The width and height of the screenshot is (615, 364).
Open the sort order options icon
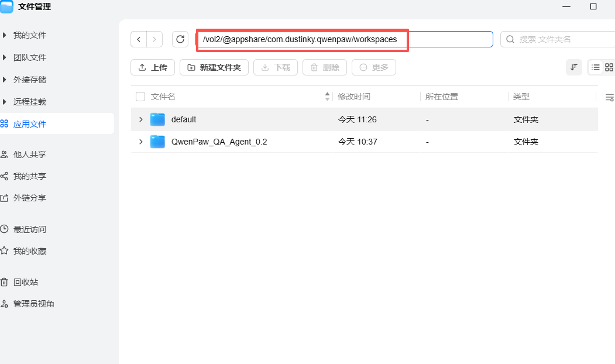574,67
